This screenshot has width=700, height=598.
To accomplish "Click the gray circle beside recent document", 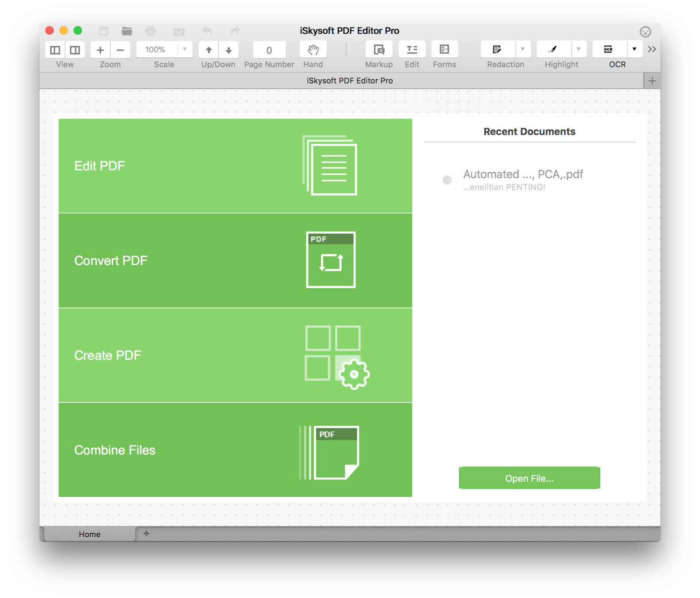I will (447, 180).
